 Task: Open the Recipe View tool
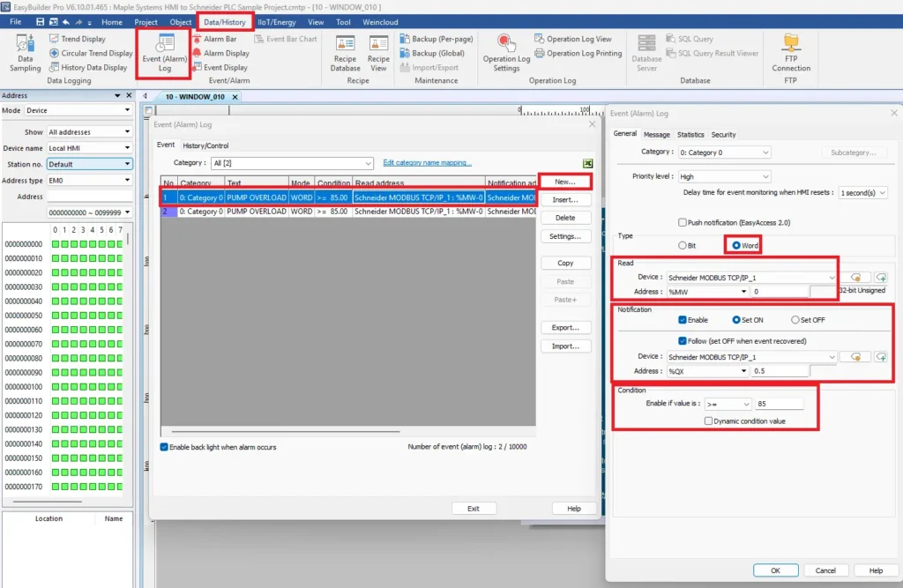click(x=378, y=53)
